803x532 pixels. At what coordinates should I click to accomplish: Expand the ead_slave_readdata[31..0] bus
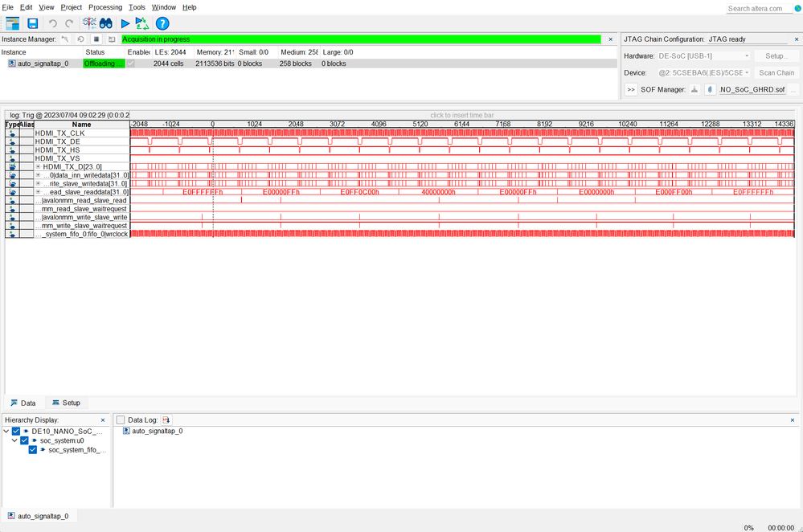click(38, 192)
